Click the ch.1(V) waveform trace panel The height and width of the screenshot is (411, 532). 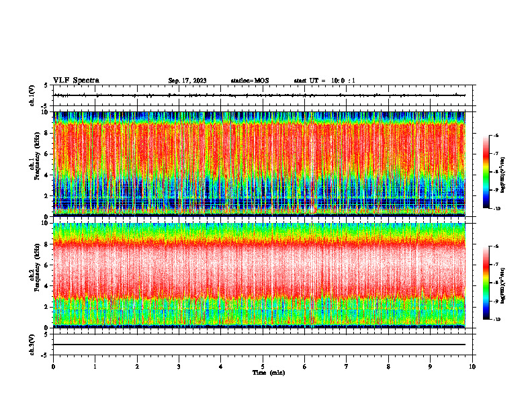pos(263,95)
